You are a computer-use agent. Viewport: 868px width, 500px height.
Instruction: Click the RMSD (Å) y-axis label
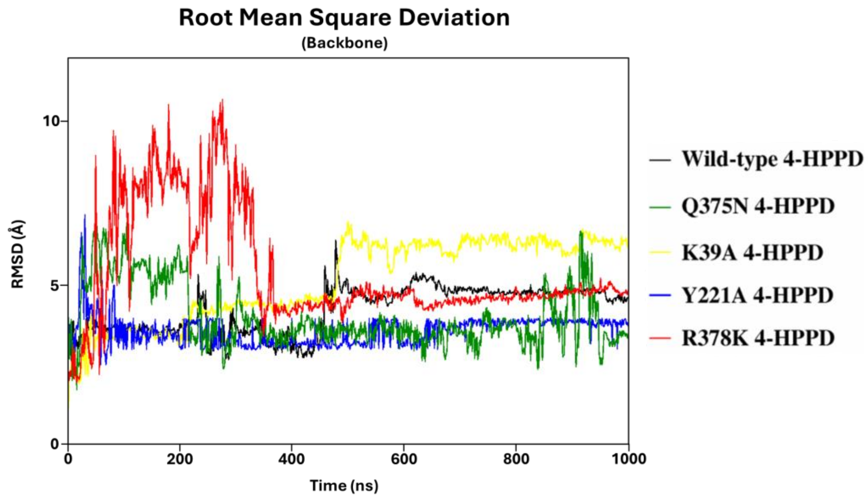(x=17, y=254)
